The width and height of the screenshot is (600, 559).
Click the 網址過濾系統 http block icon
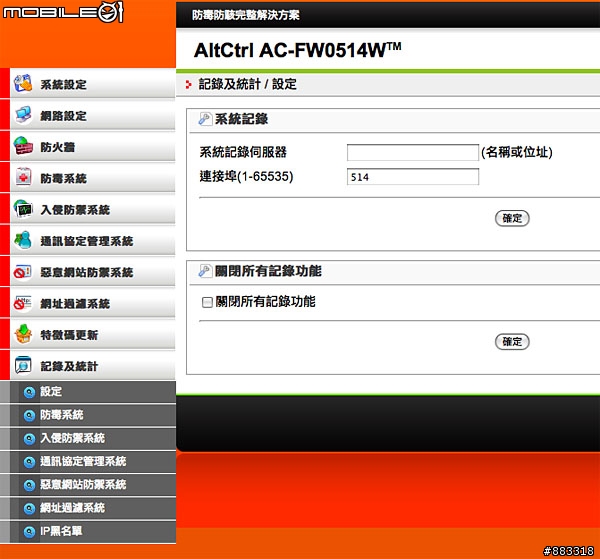22,303
